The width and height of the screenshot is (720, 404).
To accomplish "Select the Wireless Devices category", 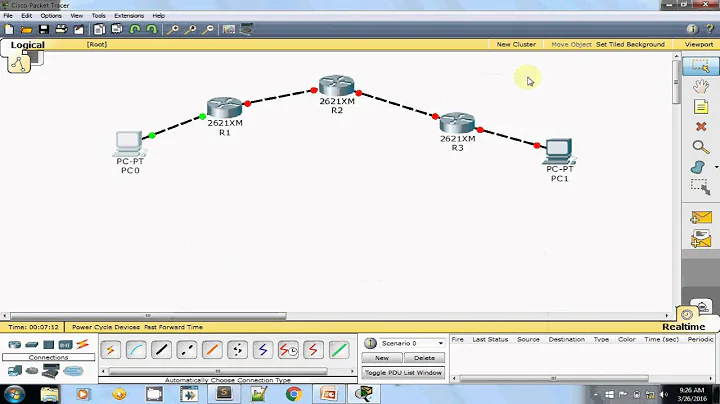I will (65, 344).
